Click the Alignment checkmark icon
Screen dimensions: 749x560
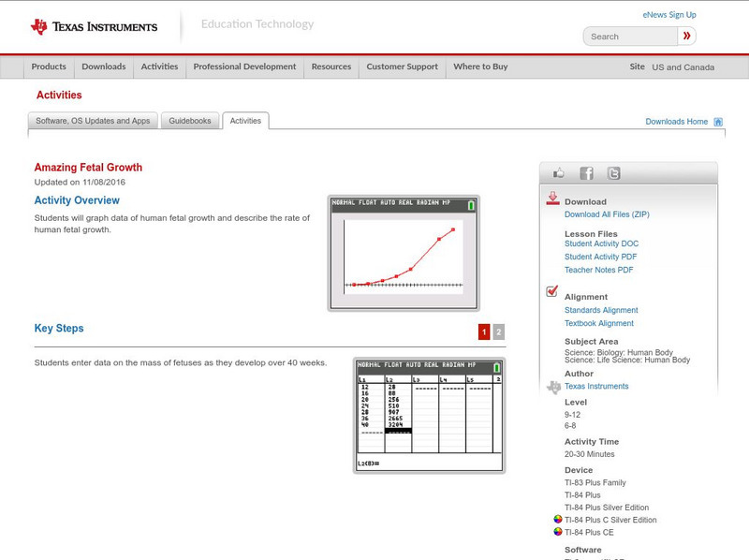[551, 293]
